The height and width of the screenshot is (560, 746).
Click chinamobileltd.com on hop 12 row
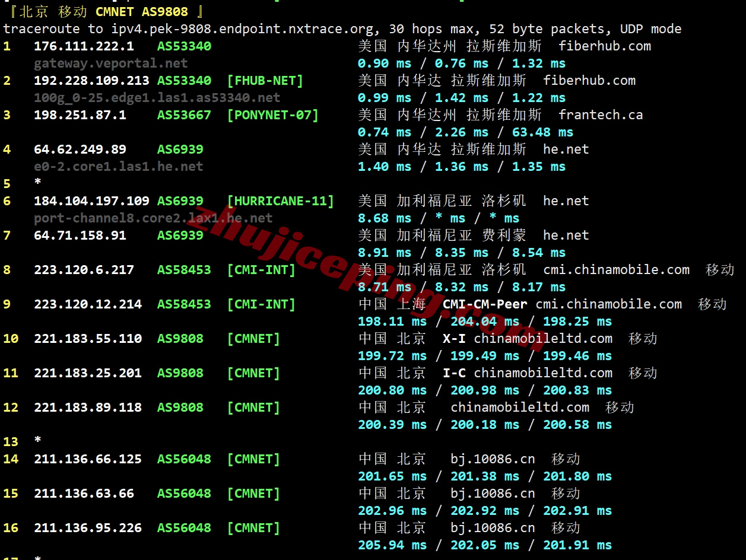(520, 407)
